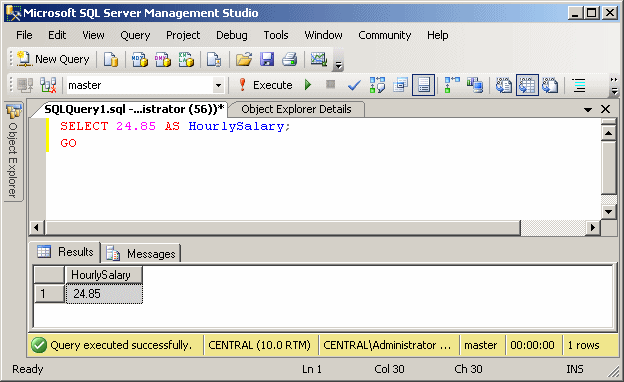Open the Window menu

324,35
